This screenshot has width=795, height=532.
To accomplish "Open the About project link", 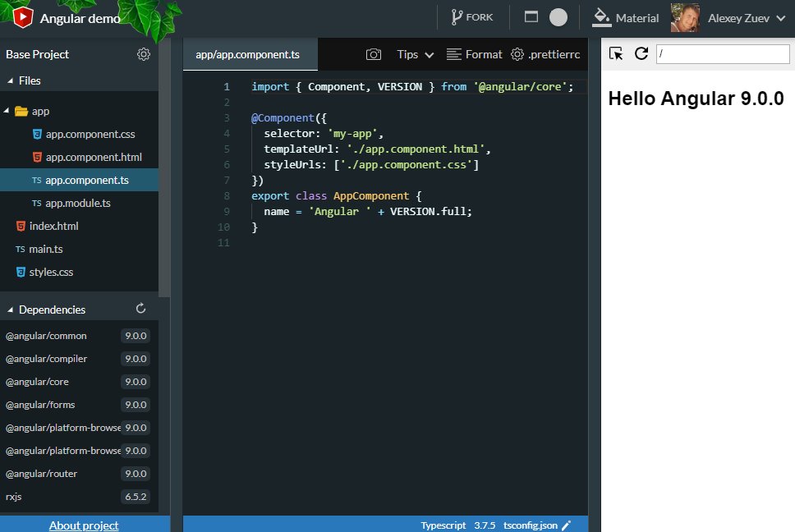I will [x=84, y=525].
